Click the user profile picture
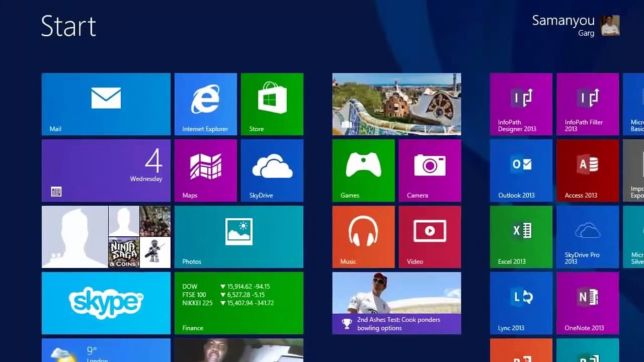The width and height of the screenshot is (644, 362). click(610, 25)
